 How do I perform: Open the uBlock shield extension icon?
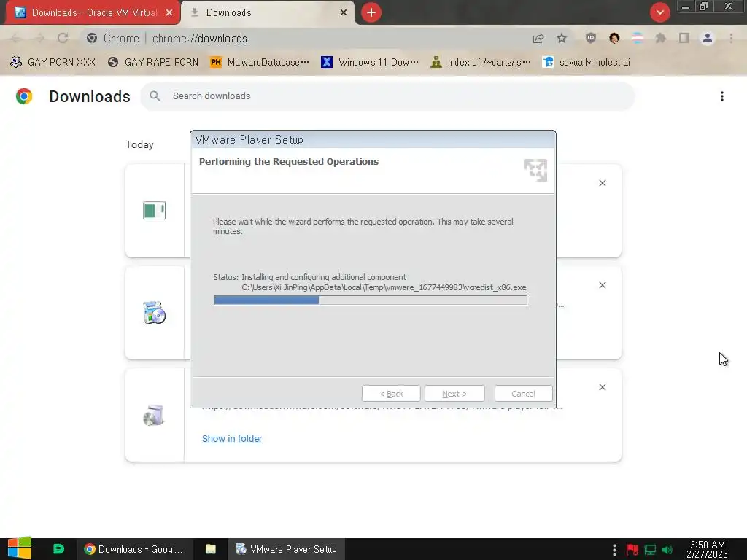coord(591,38)
